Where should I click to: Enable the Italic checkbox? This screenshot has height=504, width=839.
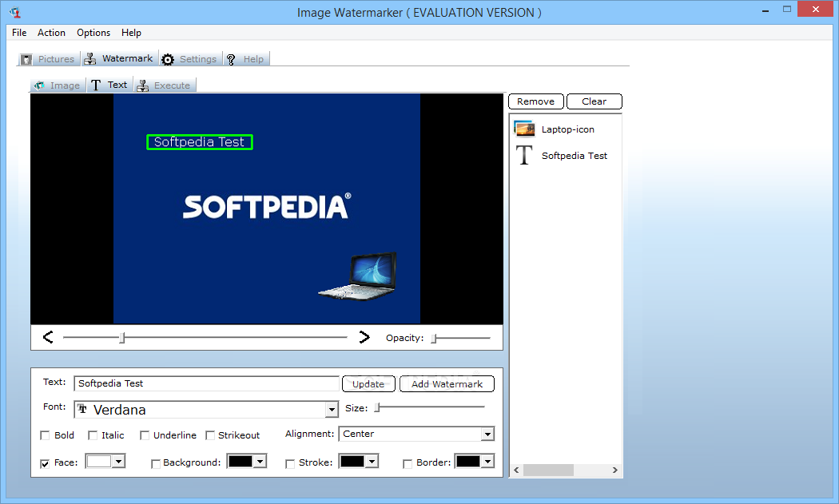[x=93, y=435]
